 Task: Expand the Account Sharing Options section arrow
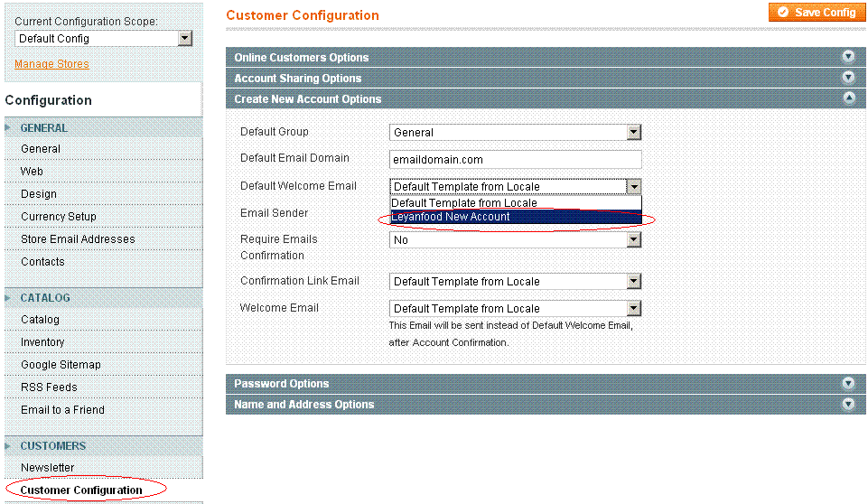tap(848, 77)
